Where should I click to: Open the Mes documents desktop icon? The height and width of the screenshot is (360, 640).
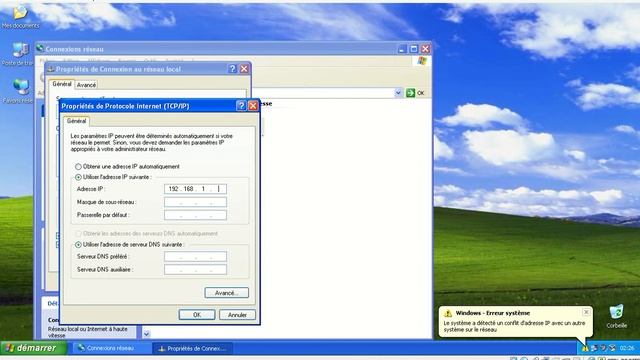tap(20, 16)
